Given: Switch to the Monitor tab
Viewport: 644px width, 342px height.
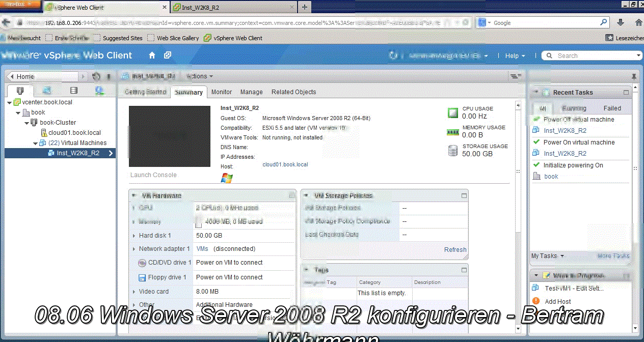Looking at the screenshot, I should pos(222,92).
